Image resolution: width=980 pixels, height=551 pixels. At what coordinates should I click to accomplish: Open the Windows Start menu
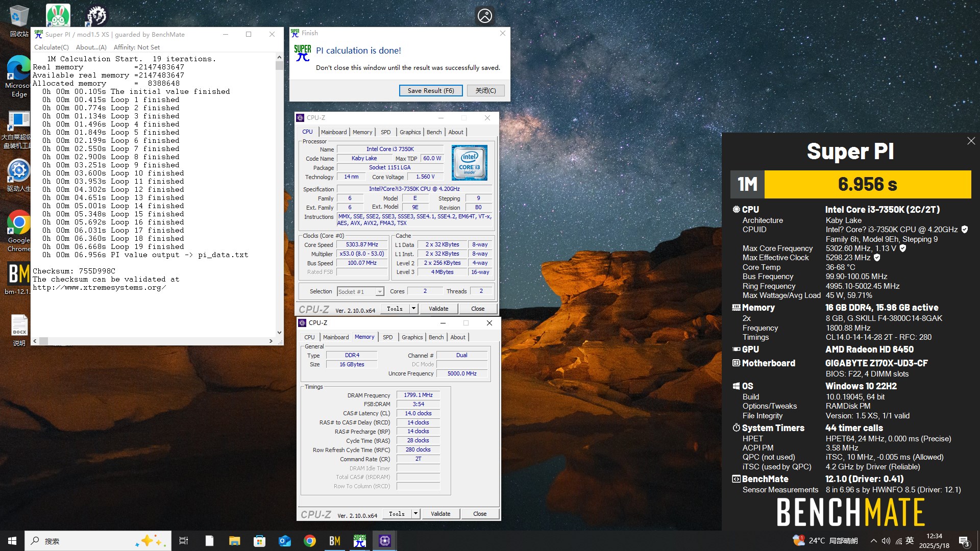12,541
